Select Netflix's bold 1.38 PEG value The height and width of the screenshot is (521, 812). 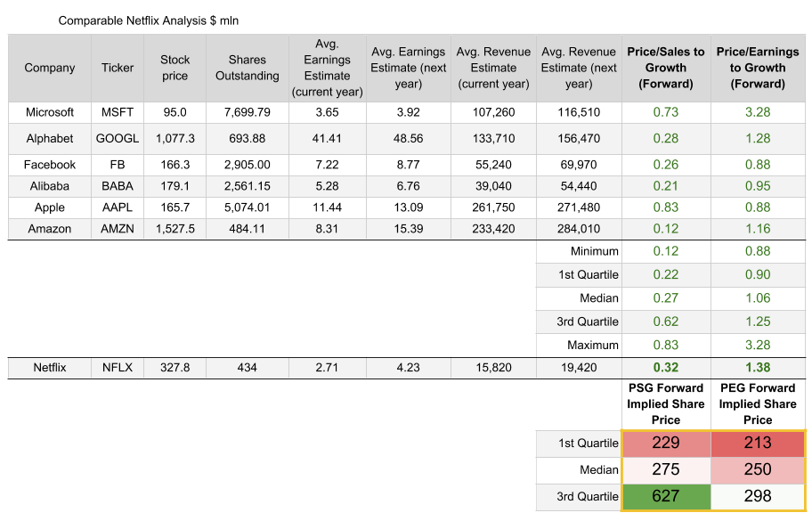pyautogui.click(x=758, y=367)
